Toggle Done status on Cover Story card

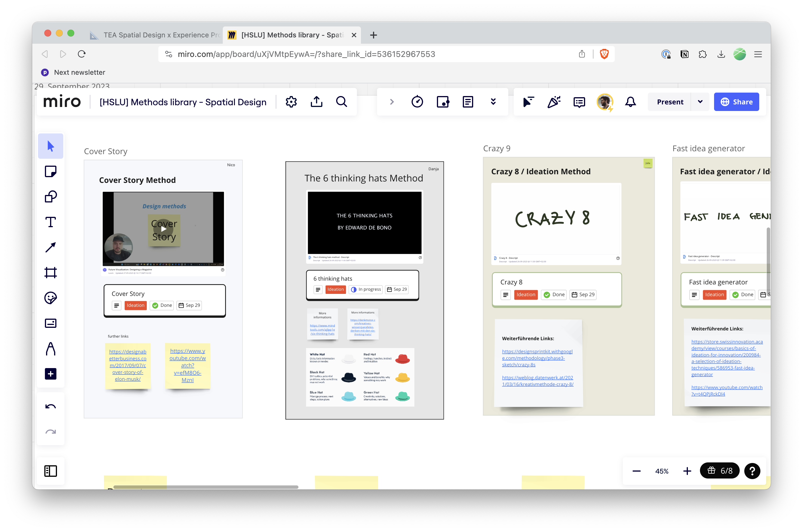pos(162,305)
